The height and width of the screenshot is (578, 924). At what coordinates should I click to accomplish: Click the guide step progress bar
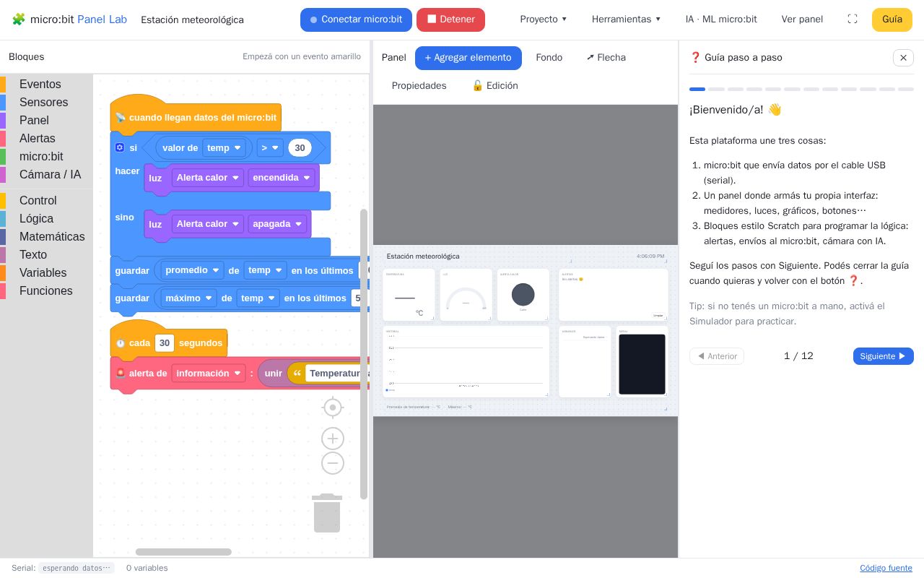[801, 90]
